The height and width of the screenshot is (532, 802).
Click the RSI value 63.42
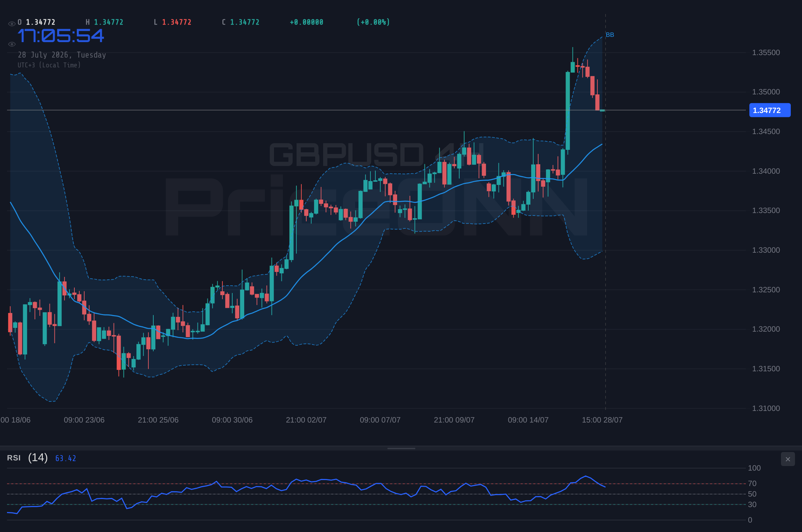tap(66, 458)
